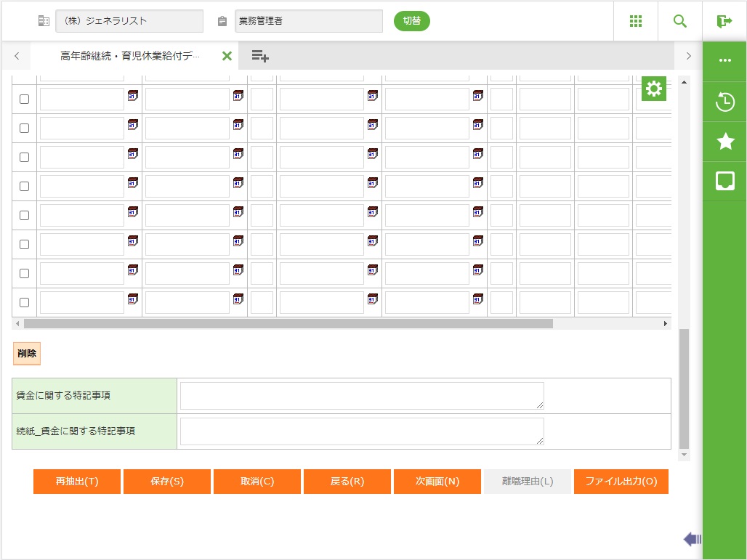Viewport: 747px width, 560px height.
Task: Open first-column calendar picker in bottom grid row
Action: coord(133,299)
